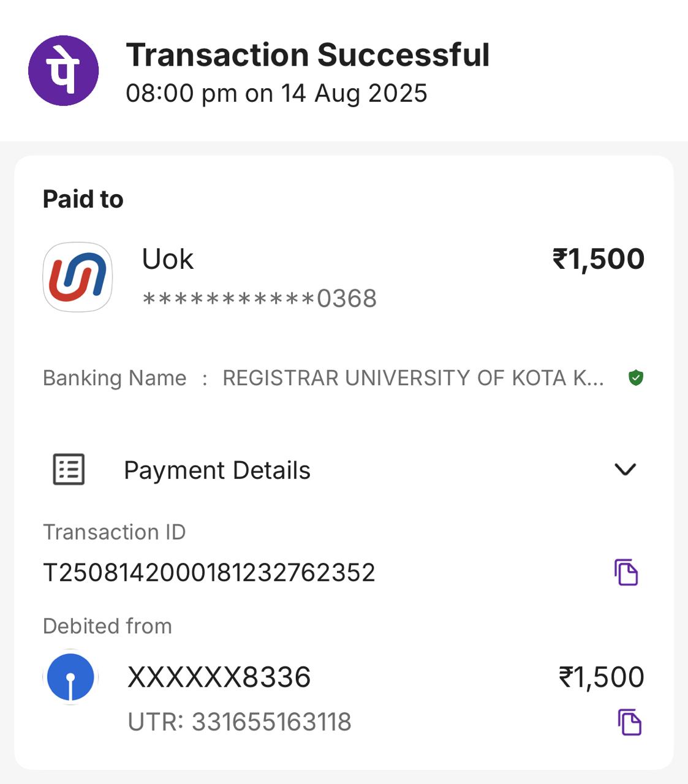The width and height of the screenshot is (688, 784).
Task: Copy the Transaction ID using its copy icon
Action: pyautogui.click(x=626, y=573)
